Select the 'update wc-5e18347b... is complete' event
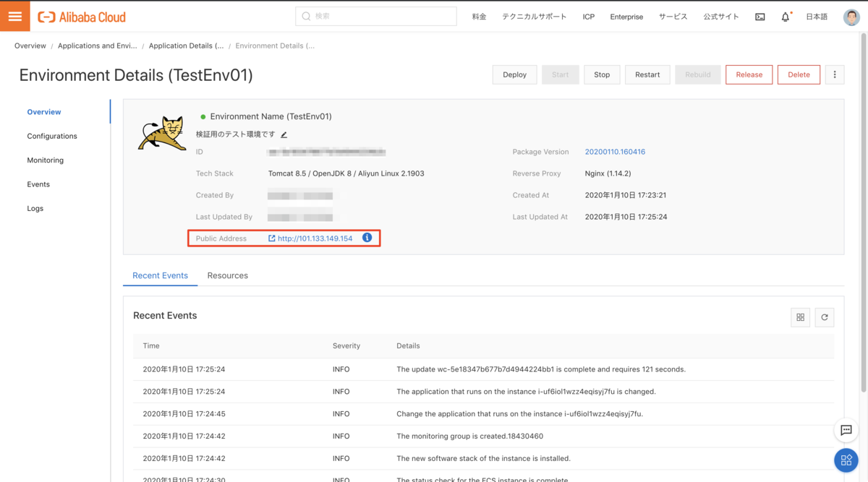The width and height of the screenshot is (868, 482). [x=483, y=369]
